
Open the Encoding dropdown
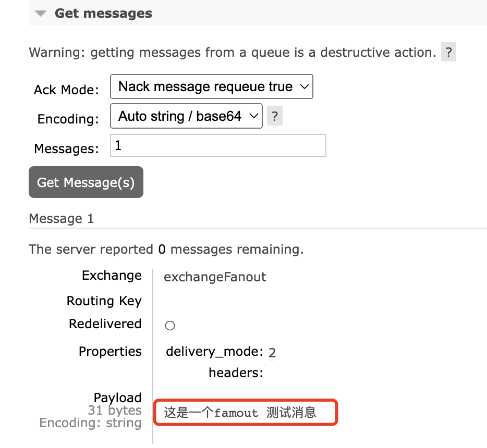coord(186,116)
